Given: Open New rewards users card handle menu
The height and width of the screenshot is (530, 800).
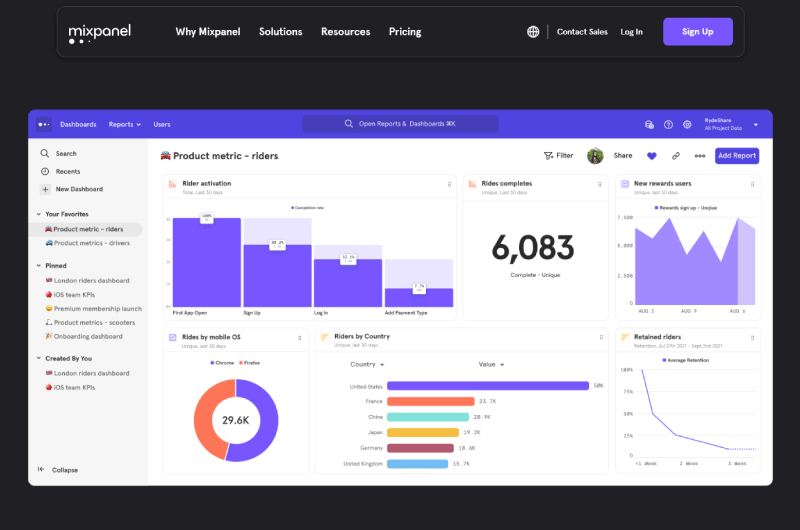Looking at the screenshot, I should [753, 184].
